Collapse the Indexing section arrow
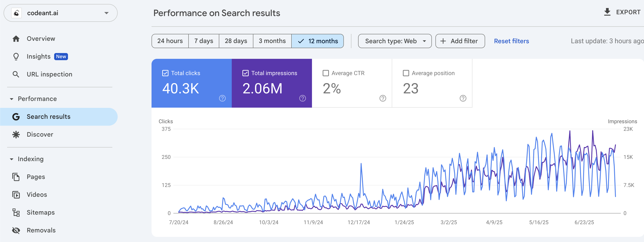This screenshot has width=644, height=242. [12, 159]
